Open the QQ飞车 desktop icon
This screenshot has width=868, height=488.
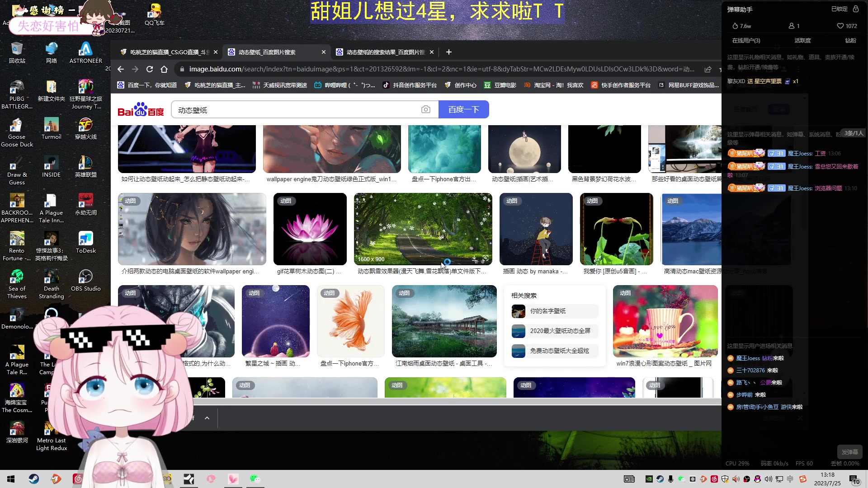coord(154,14)
